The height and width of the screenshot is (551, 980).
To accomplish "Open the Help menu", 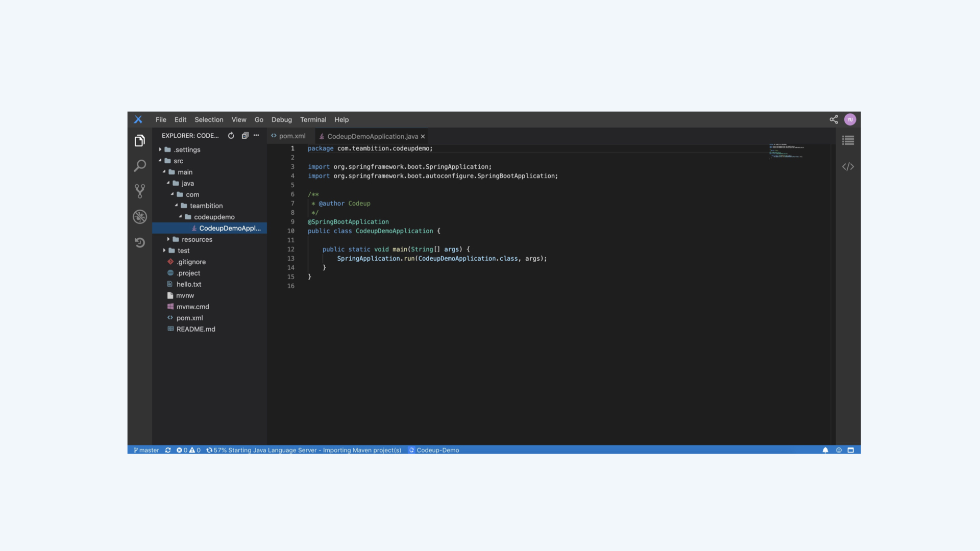I will coord(341,119).
